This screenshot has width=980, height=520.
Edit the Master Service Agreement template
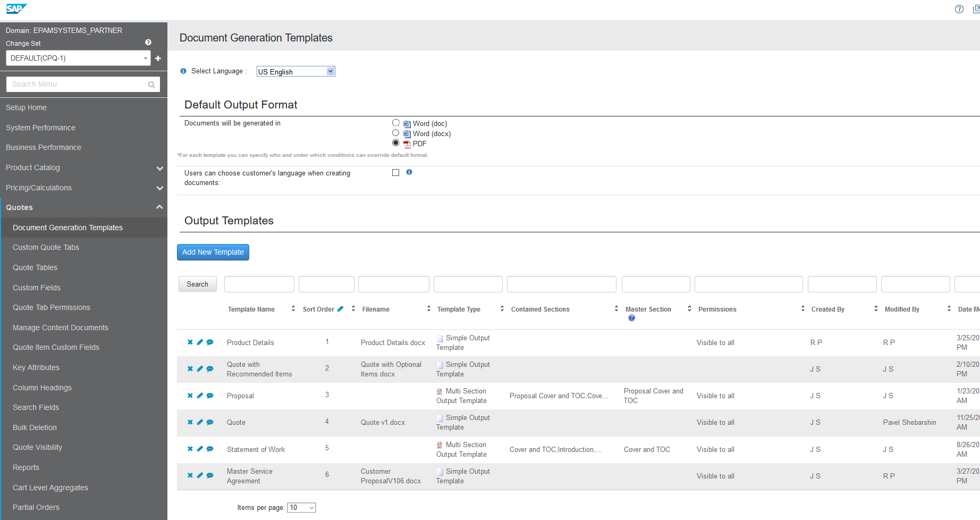200,475
